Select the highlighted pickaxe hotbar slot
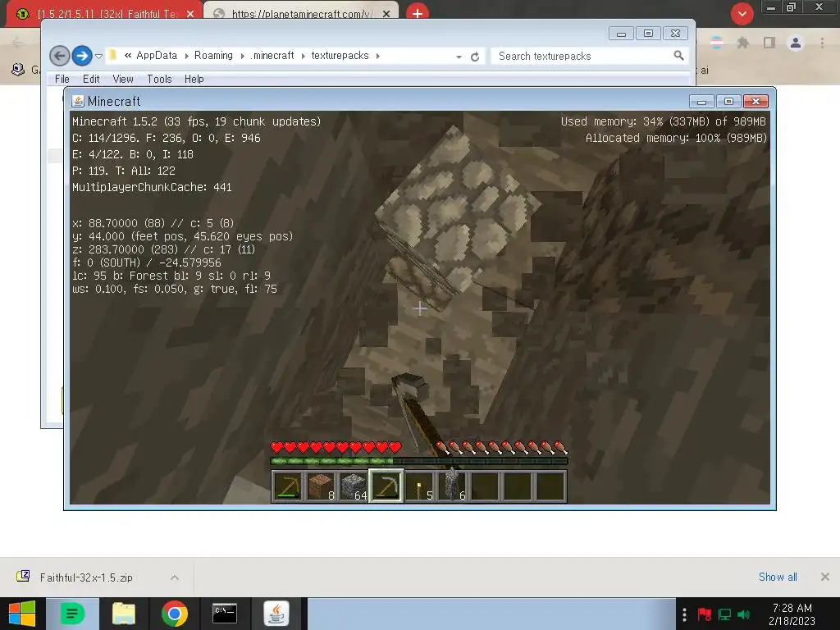This screenshot has height=630, width=840. [386, 486]
